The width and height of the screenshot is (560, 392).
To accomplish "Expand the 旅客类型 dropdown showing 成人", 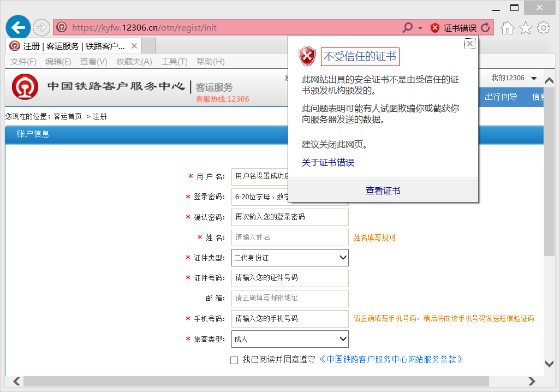I will pos(290,339).
